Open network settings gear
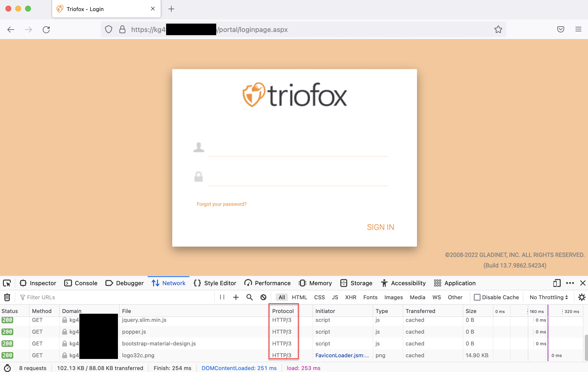This screenshot has height=372, width=588. pyautogui.click(x=582, y=297)
